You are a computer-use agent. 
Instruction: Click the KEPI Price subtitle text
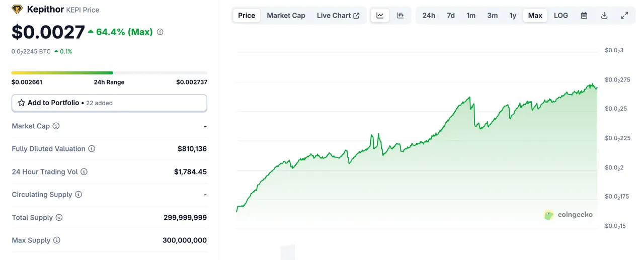coord(83,10)
